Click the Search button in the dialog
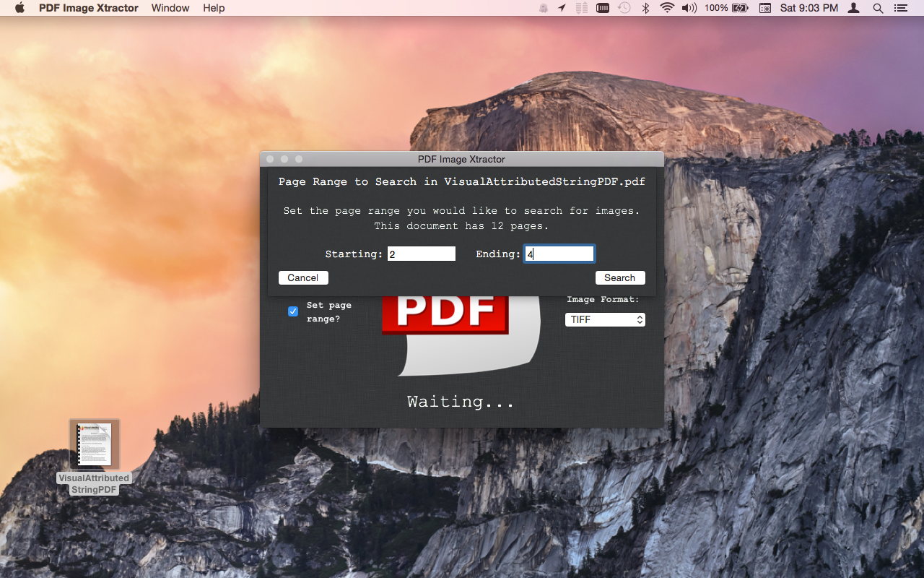 pyautogui.click(x=620, y=277)
